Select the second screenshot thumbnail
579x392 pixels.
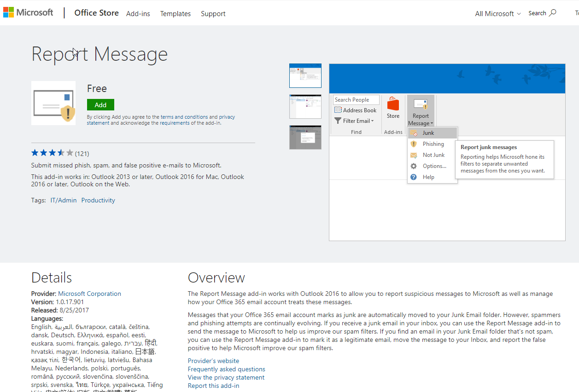click(305, 106)
